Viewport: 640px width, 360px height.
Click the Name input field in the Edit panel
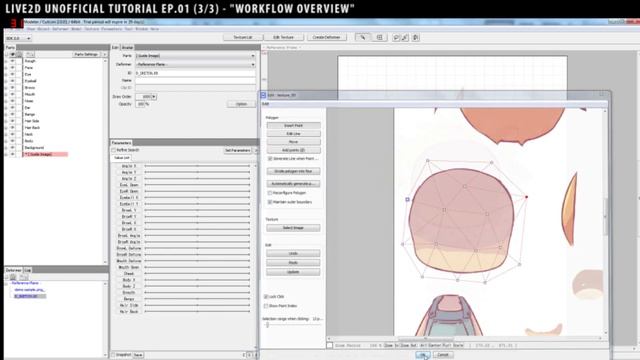196,80
